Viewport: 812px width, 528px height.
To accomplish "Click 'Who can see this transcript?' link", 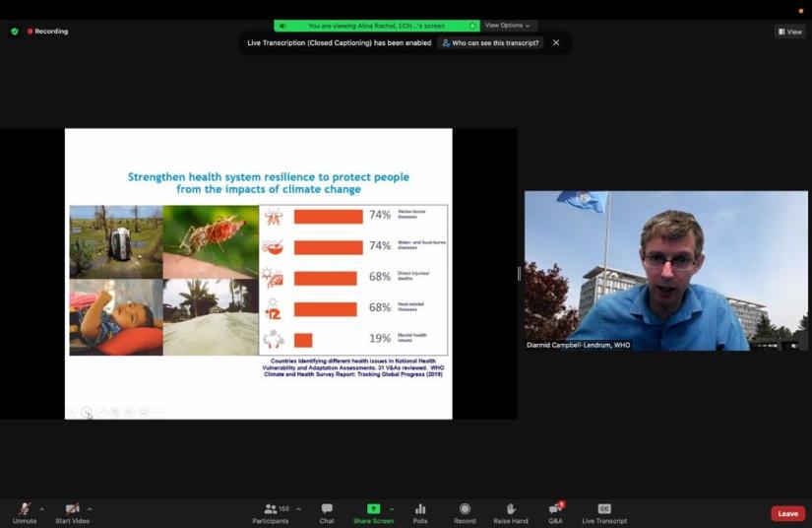I will pyautogui.click(x=489, y=43).
